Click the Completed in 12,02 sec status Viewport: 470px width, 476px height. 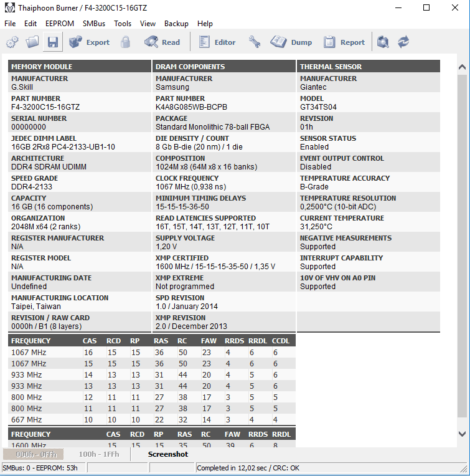248,468
